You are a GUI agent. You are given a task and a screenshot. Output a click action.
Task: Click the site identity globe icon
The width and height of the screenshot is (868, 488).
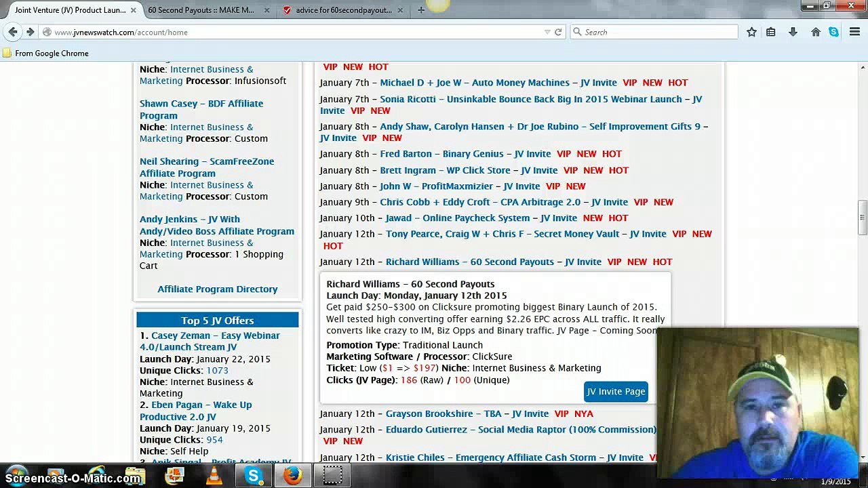point(47,32)
